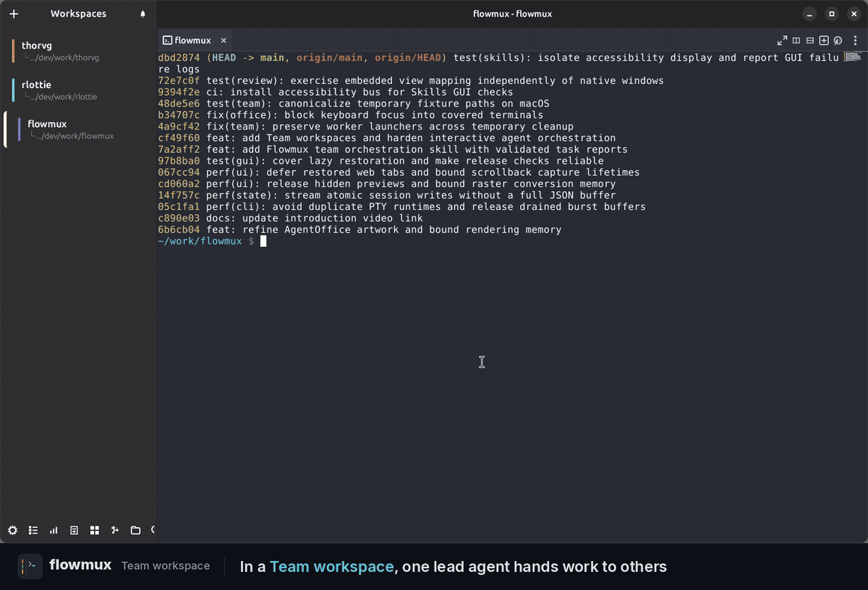Image resolution: width=868 pixels, height=590 pixels.
Task: Open the list view icon in sidebar footer
Action: (x=33, y=531)
